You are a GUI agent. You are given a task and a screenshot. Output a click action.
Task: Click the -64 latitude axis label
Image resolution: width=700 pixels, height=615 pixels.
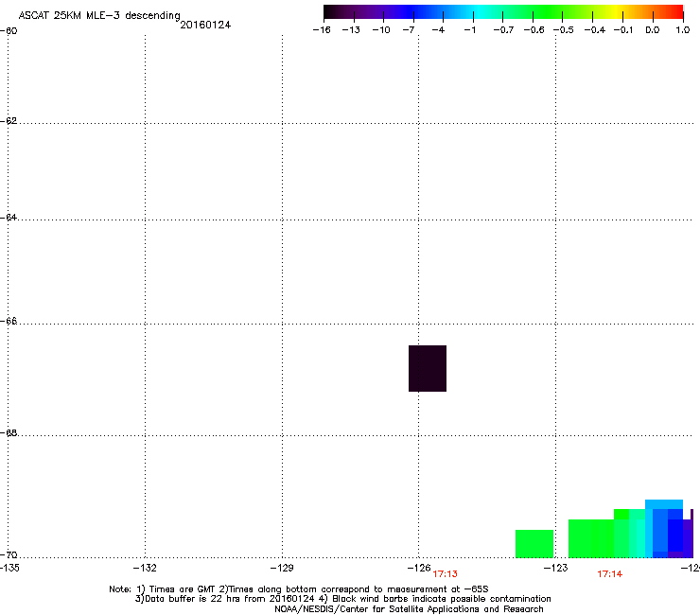point(9,218)
